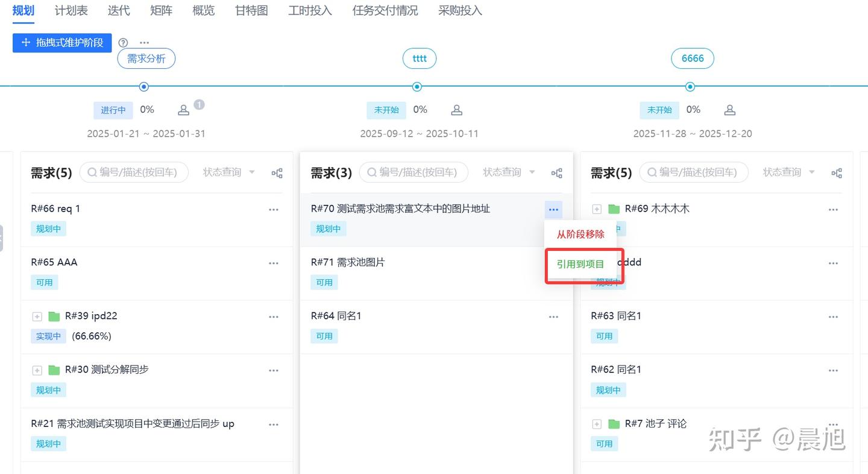This screenshot has width=868, height=474.
Task: Click the ellipsis beside 拖拽式维护阶段 button
Action: click(144, 43)
